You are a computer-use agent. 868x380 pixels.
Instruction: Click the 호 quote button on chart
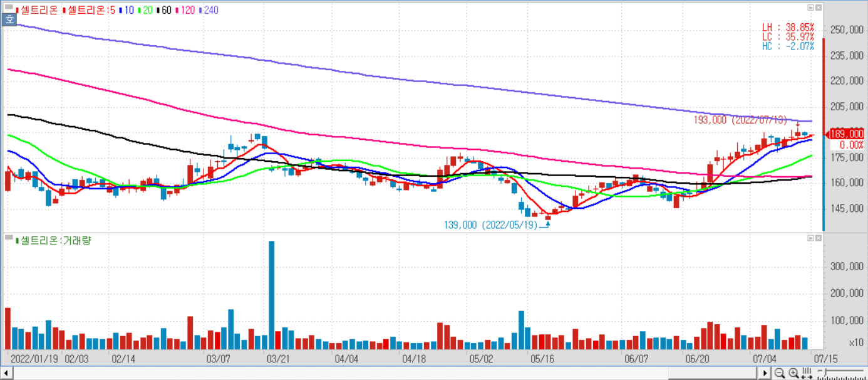click(9, 19)
